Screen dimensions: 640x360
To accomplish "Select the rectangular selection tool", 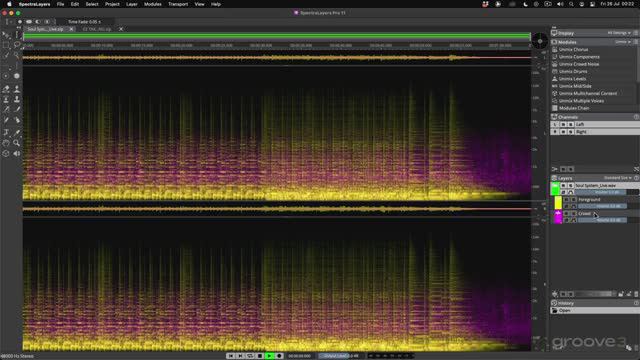I will (x=6, y=45).
